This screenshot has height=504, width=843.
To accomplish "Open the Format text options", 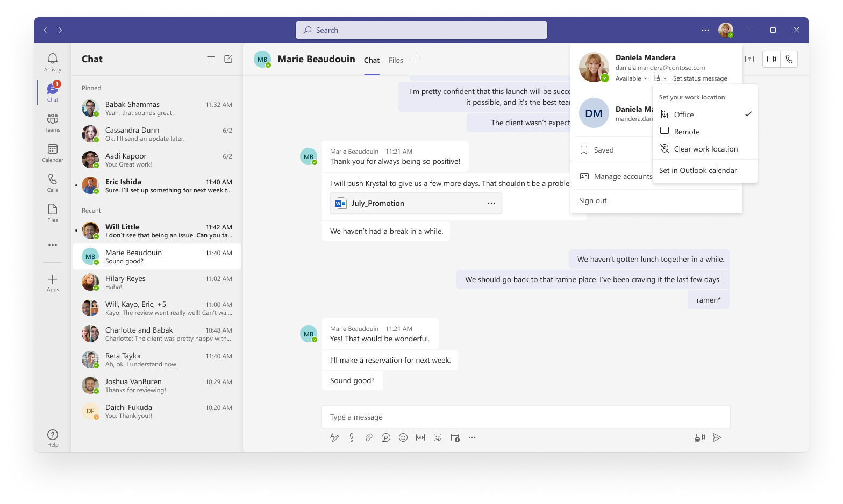I will 334,437.
